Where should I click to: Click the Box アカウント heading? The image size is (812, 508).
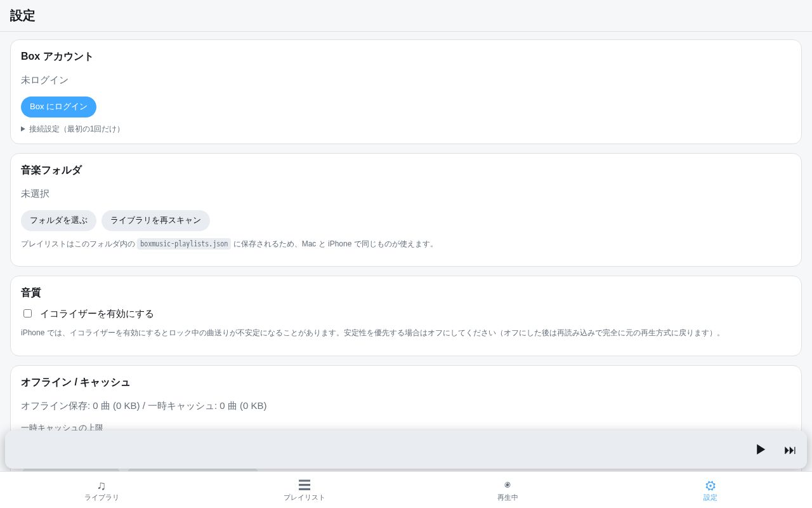(x=57, y=57)
